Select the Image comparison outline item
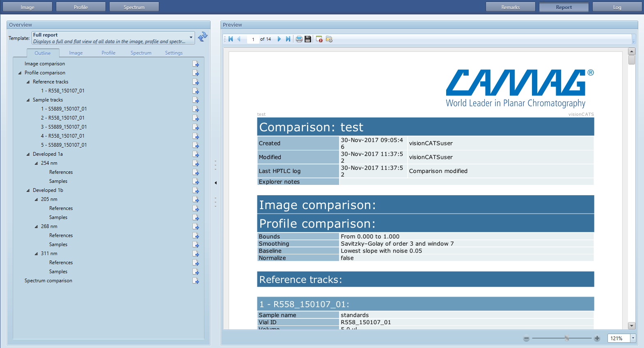The width and height of the screenshot is (644, 348). pyautogui.click(x=45, y=64)
